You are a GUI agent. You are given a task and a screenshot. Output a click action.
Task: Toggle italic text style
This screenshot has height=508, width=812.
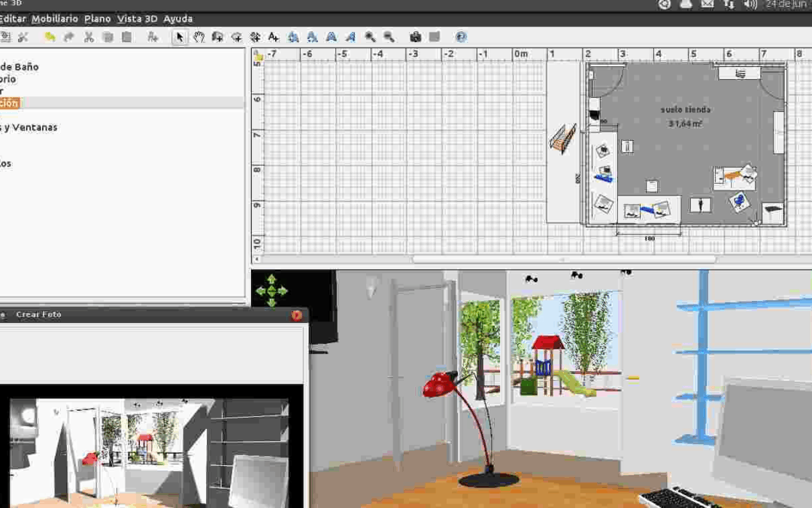point(350,37)
